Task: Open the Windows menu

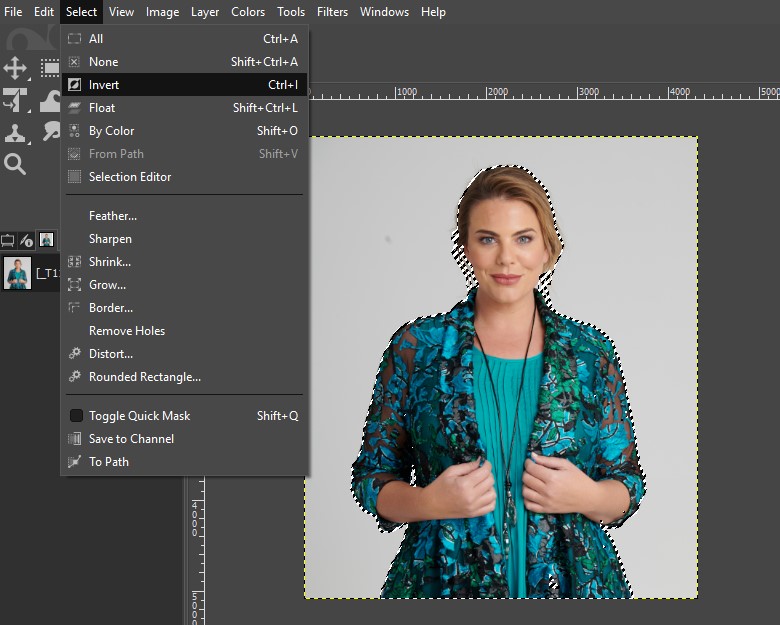Action: point(385,11)
